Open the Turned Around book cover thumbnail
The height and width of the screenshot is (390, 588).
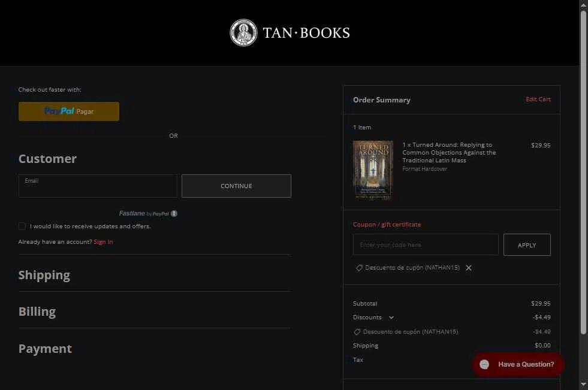[x=373, y=170]
